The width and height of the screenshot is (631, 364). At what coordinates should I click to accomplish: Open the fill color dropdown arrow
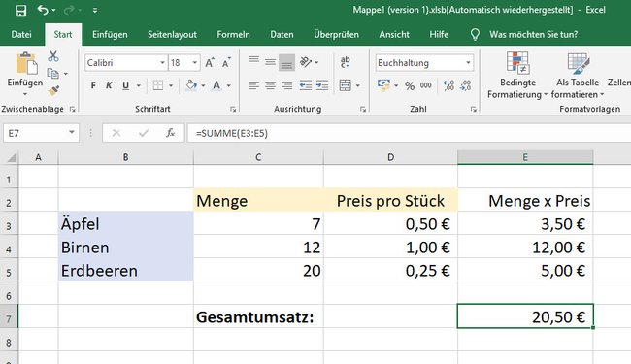coord(203,85)
